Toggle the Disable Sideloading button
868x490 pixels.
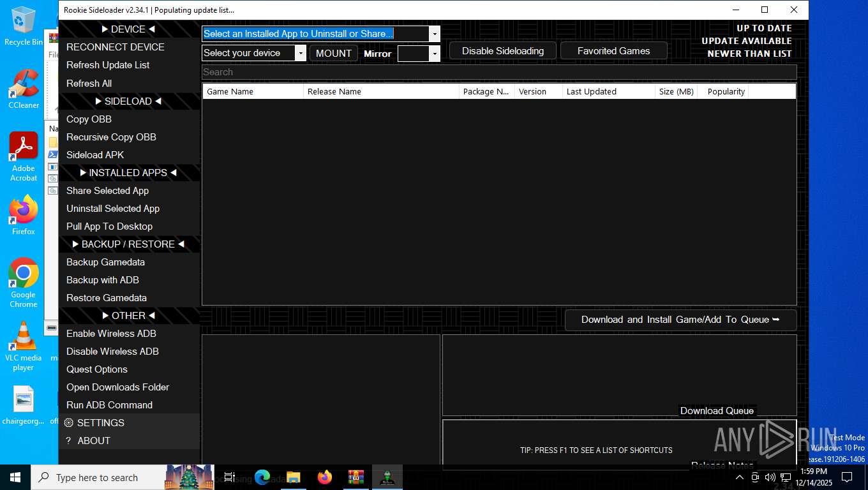pos(503,51)
